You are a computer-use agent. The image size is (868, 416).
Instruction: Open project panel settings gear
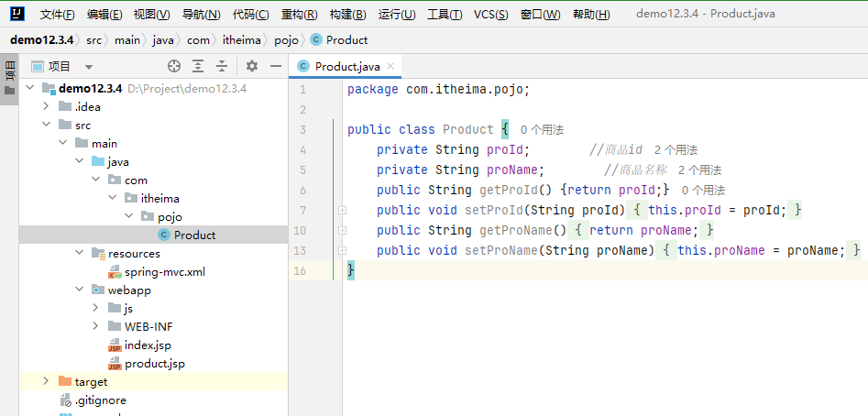coord(252,66)
